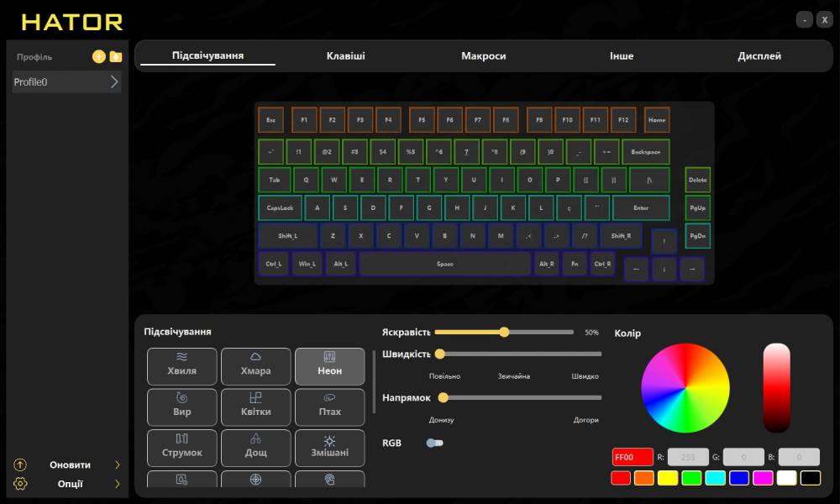Go to the Дисплей tab
The height and width of the screenshot is (504, 840).
[x=759, y=56]
